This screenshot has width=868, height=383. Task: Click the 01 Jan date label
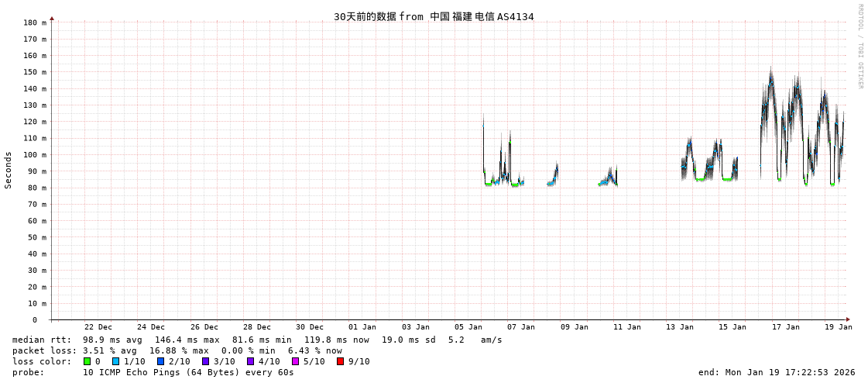pos(362,327)
